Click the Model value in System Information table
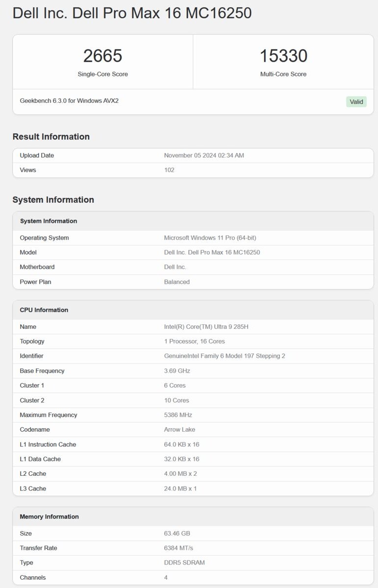The height and width of the screenshot is (588, 378). point(212,252)
